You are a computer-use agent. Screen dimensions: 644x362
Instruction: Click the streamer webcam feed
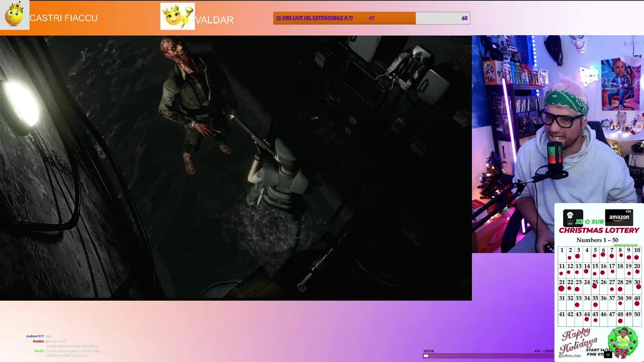(x=558, y=144)
